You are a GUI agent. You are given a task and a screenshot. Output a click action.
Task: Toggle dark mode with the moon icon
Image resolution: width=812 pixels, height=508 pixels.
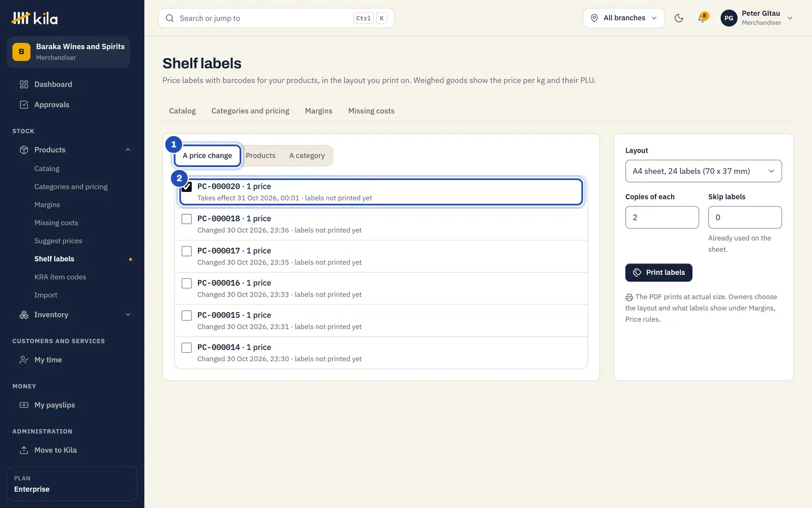click(x=679, y=18)
